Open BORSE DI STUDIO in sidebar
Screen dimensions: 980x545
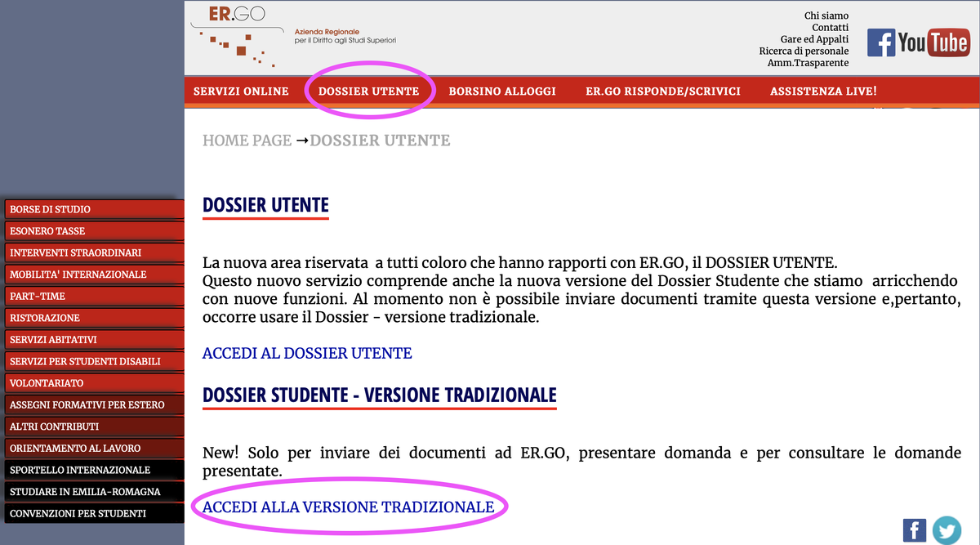(x=94, y=210)
